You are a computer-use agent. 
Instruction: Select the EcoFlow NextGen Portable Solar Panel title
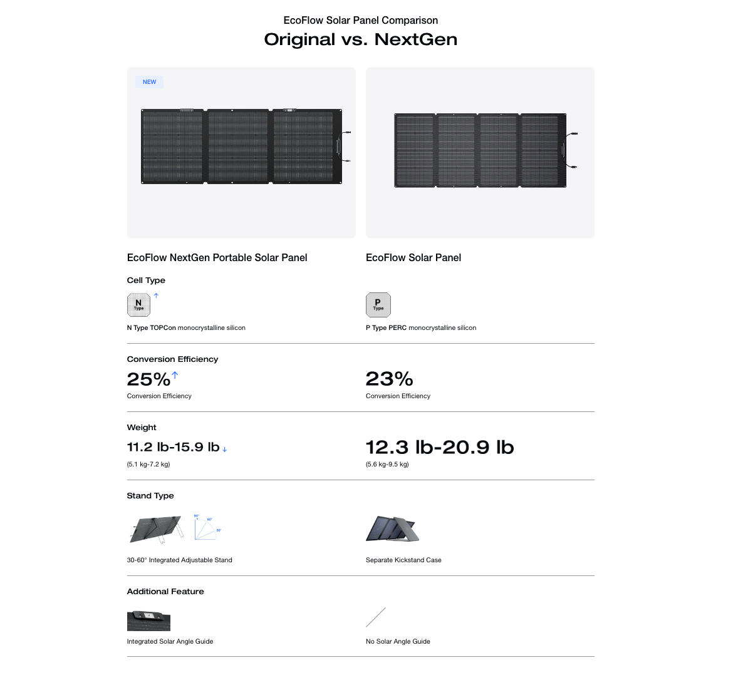217,257
